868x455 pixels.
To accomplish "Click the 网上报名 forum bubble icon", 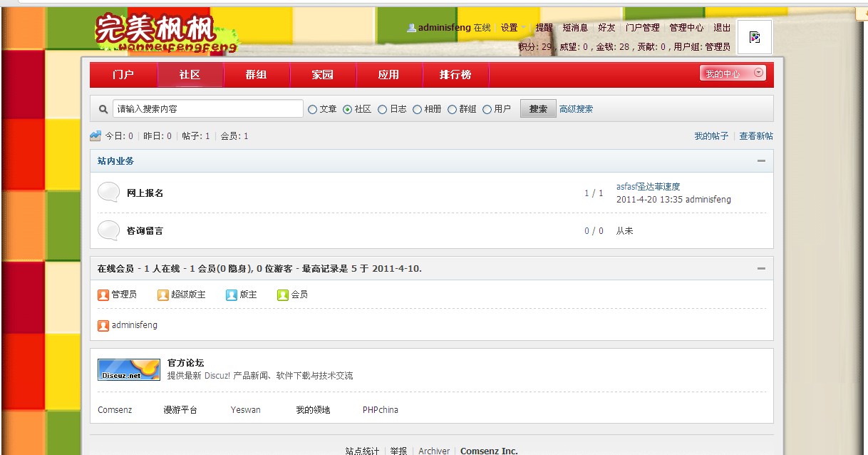I will tap(108, 193).
